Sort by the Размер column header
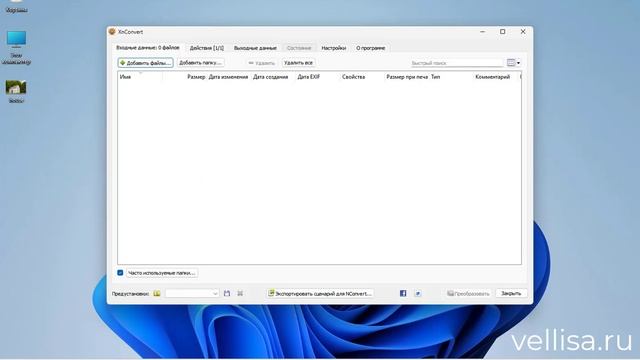 tap(184, 77)
